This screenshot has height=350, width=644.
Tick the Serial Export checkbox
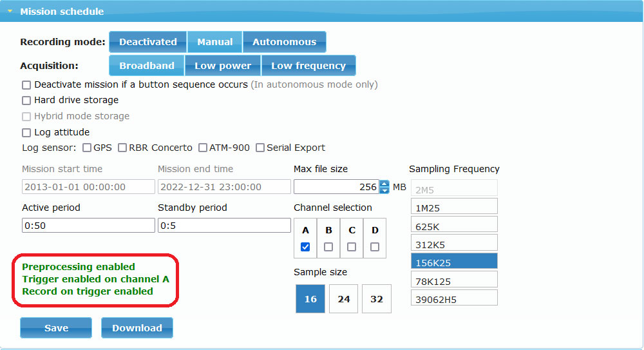(260, 148)
